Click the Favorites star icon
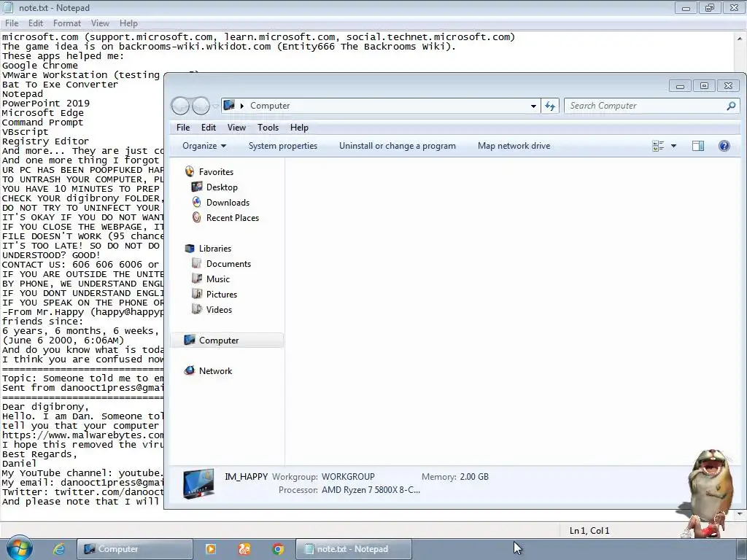Viewport: 747px width, 560px height. click(190, 171)
